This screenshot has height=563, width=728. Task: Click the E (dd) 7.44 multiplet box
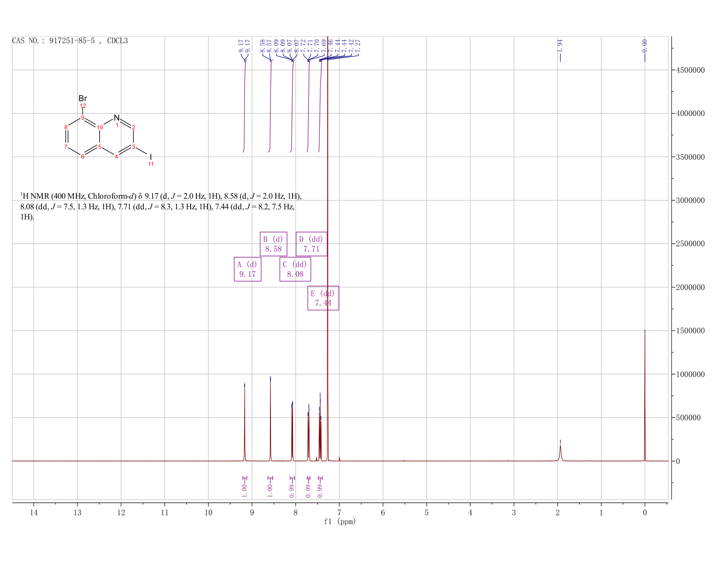pos(323,298)
